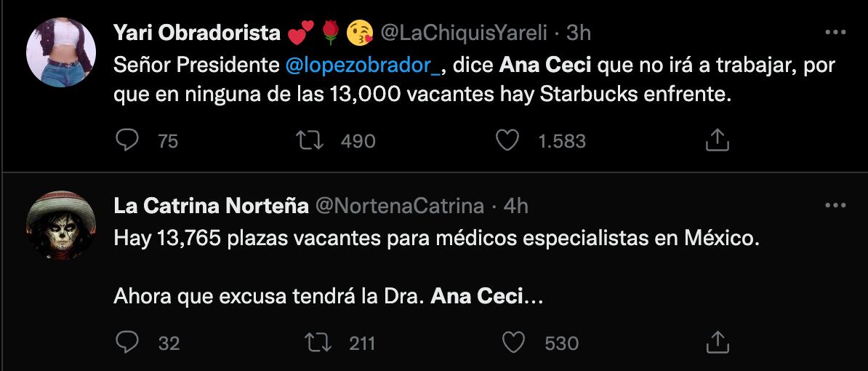Like La Catrina Norteña's tweet
868x371 pixels.
514,343
